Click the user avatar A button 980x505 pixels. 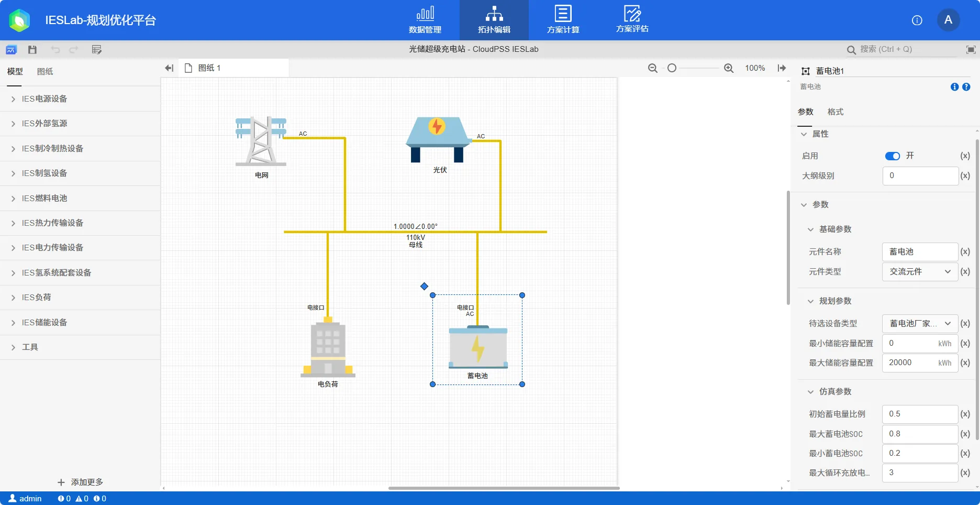[948, 20]
